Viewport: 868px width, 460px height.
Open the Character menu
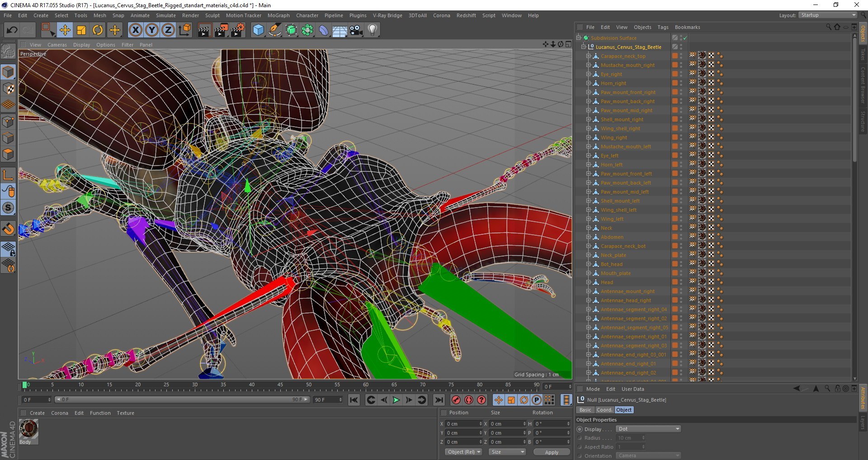[x=307, y=15]
